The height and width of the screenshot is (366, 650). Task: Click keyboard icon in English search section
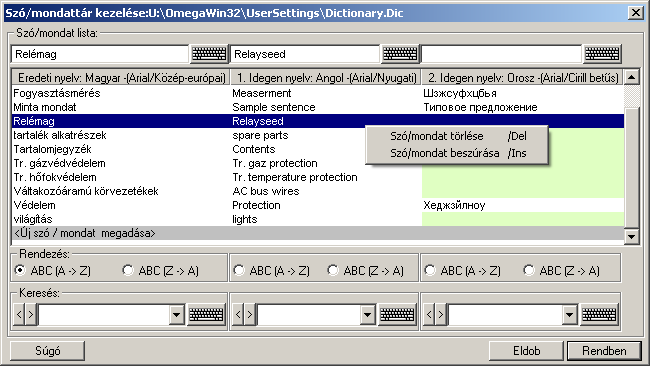(x=398, y=315)
